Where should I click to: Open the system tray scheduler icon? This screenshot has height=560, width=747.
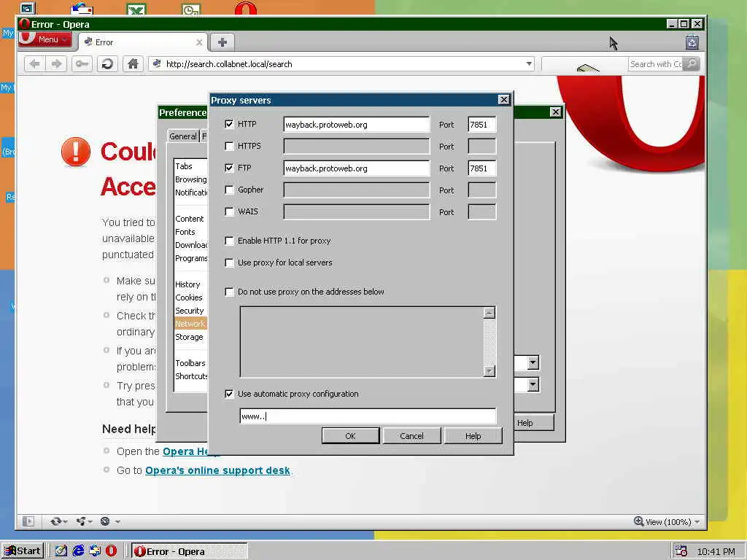tap(681, 551)
